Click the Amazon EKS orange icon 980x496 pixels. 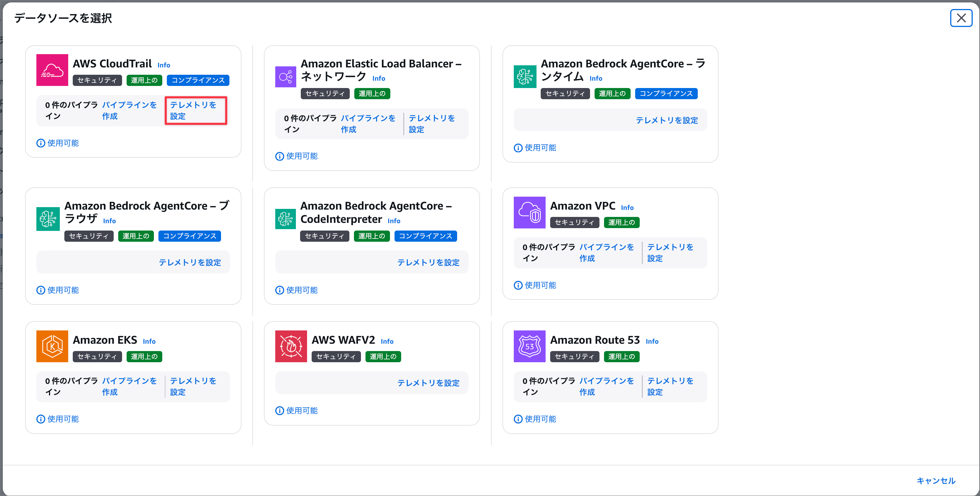[x=52, y=346]
